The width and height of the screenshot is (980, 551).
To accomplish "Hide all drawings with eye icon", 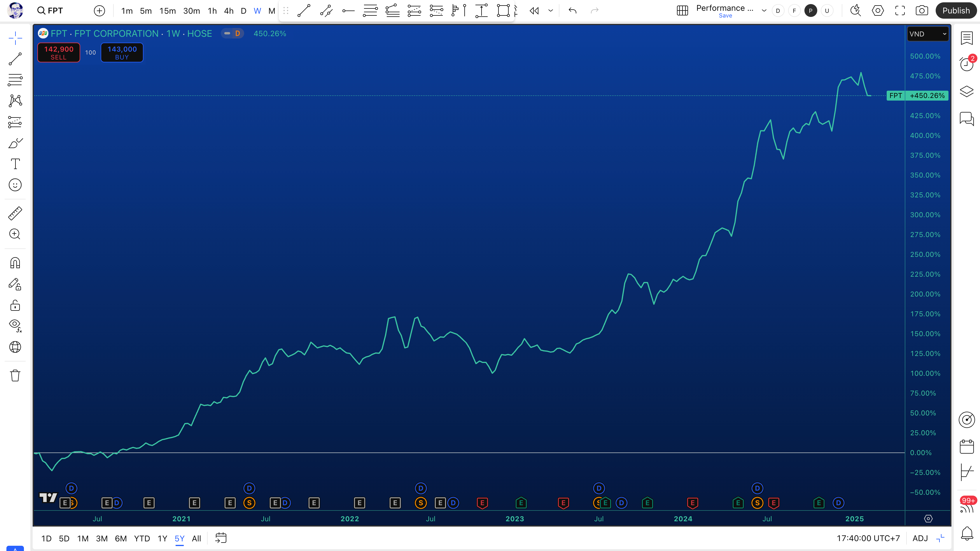I will click(15, 326).
